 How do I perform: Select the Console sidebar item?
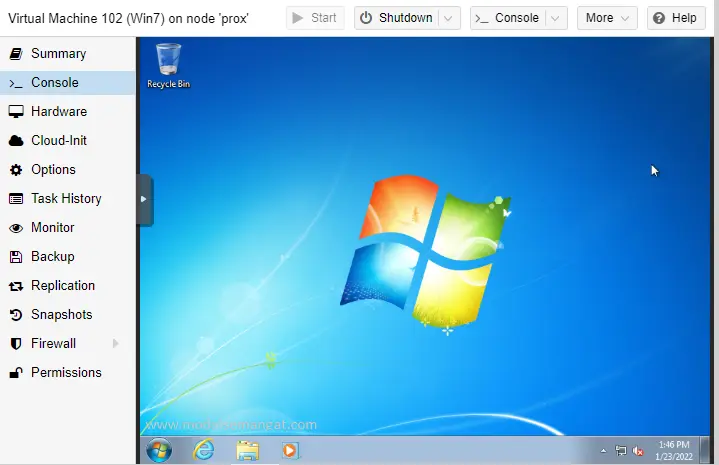click(x=67, y=83)
